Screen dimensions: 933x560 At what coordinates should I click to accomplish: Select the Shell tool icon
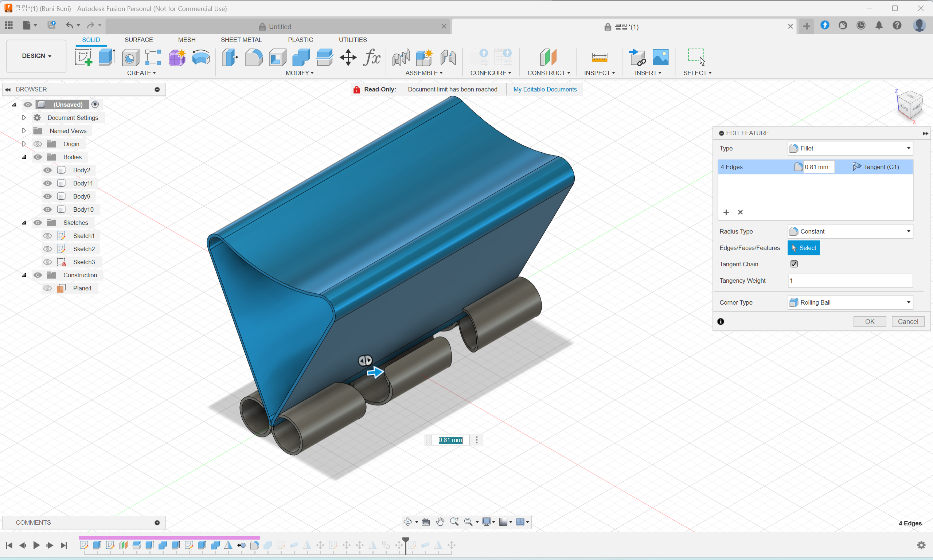(x=277, y=57)
